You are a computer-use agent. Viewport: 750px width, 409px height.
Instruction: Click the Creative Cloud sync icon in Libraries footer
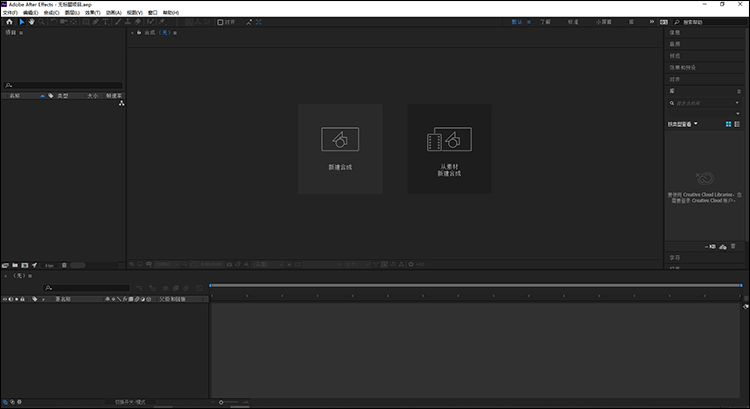pos(723,247)
